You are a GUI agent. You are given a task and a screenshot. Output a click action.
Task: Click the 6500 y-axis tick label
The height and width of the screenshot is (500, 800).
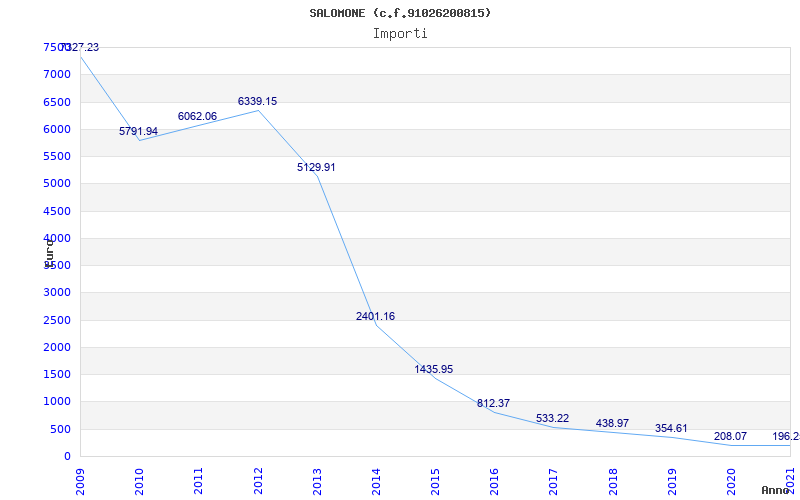coord(57,102)
